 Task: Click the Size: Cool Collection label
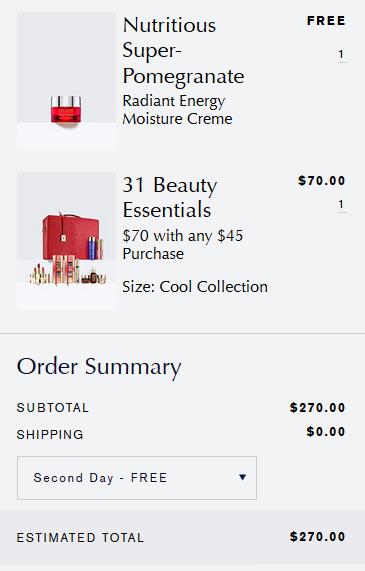[195, 287]
